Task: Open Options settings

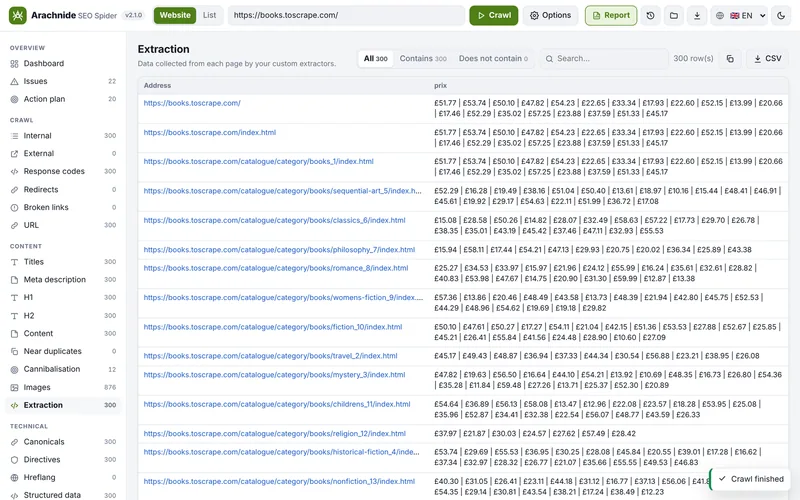Action: point(551,15)
